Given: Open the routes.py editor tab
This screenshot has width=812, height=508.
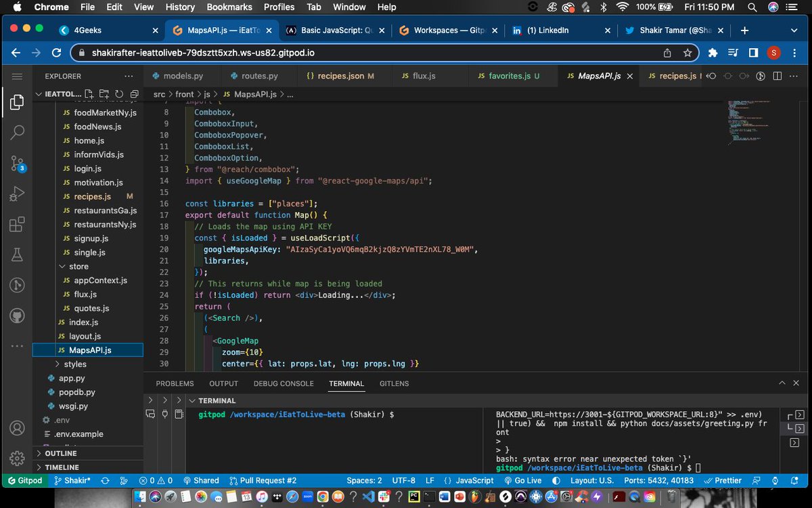Looking at the screenshot, I should pos(260,77).
